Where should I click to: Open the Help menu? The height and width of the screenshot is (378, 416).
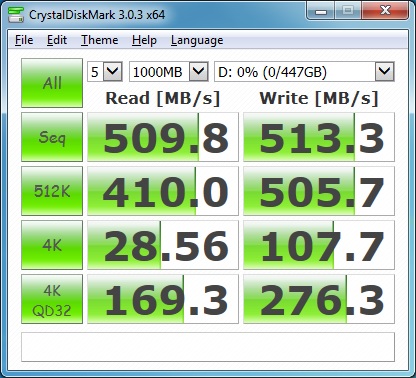(x=144, y=40)
